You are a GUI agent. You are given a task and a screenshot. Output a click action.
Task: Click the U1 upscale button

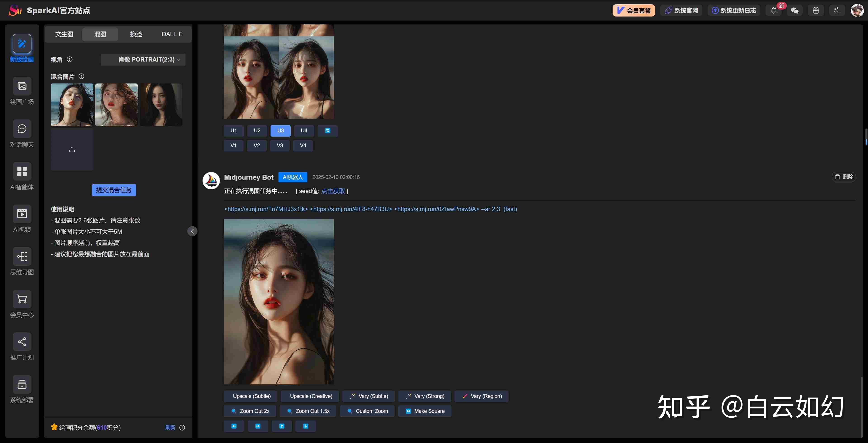click(234, 131)
